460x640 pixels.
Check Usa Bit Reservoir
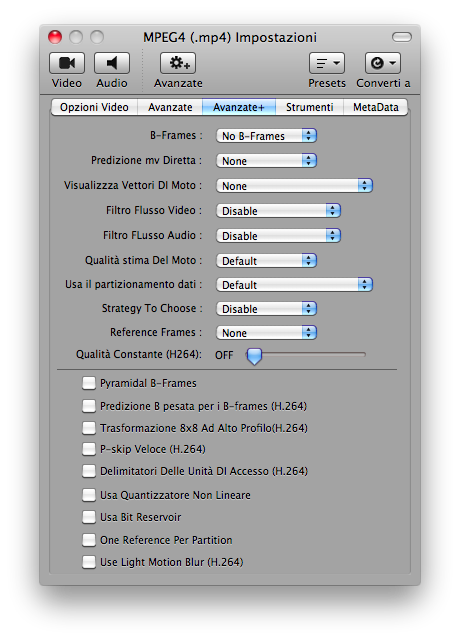[x=89, y=517]
